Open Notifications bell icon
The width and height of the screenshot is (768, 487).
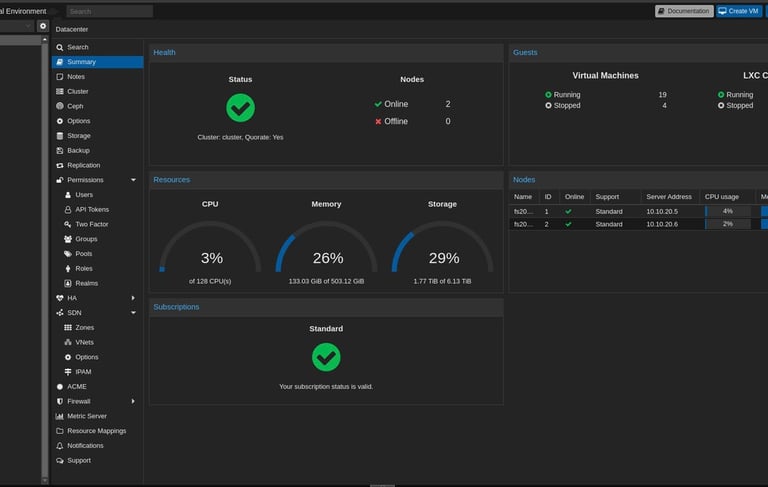tap(59, 446)
